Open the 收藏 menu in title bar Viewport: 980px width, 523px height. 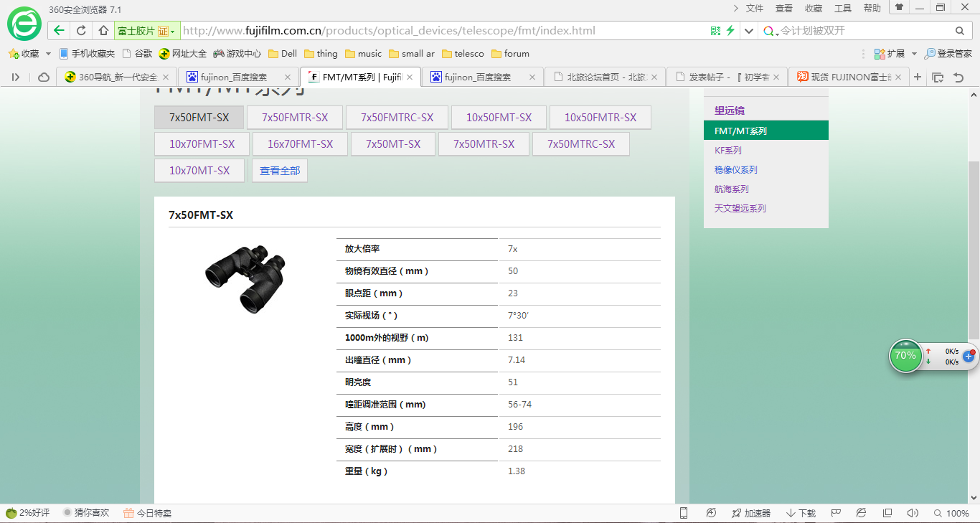pos(814,9)
